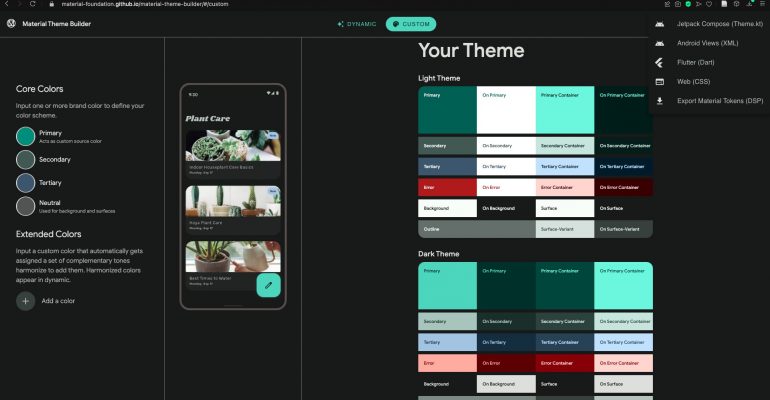The image size is (770, 400).
Task: Go back with the browser back arrow
Action: pos(6,4)
